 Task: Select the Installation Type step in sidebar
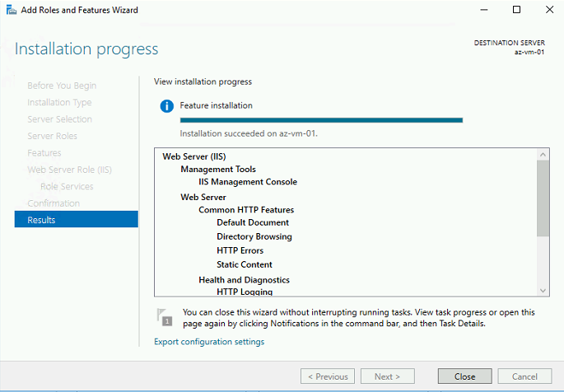tap(59, 102)
